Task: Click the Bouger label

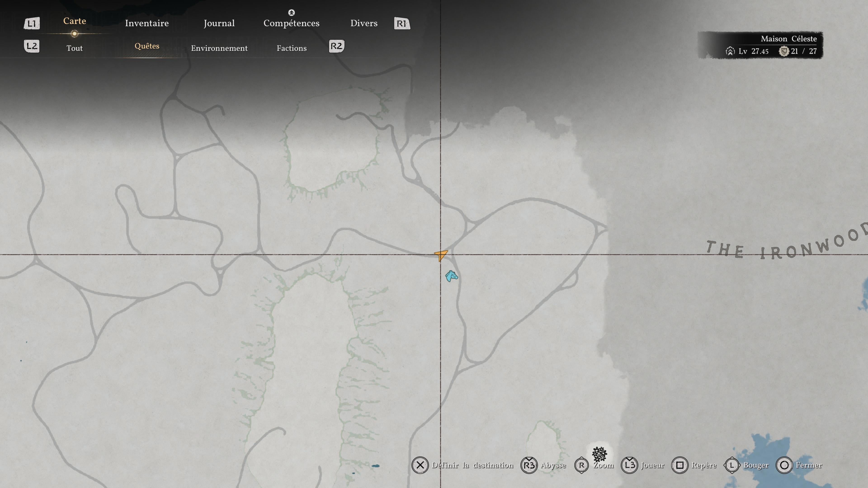Action: pyautogui.click(x=756, y=465)
